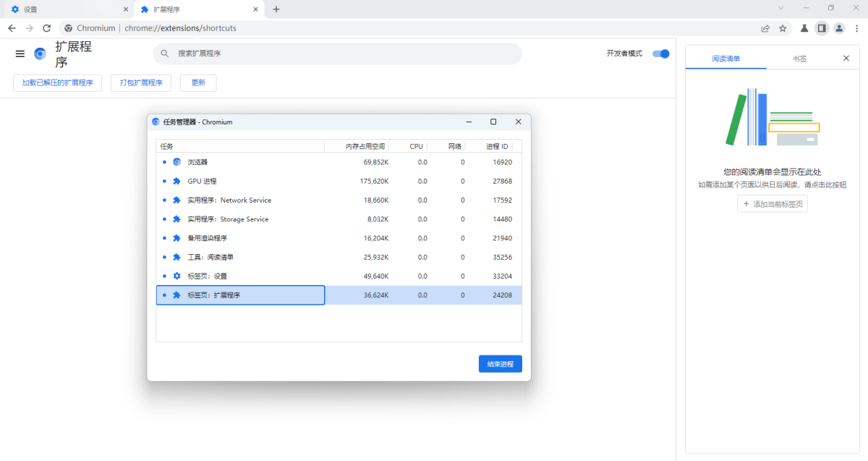Click the 打包扩展程序 button
The height and width of the screenshot is (461, 868).
coord(141,83)
